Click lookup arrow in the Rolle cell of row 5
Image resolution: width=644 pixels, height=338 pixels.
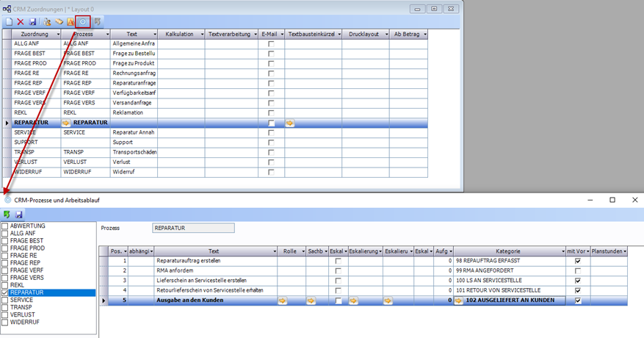click(283, 301)
